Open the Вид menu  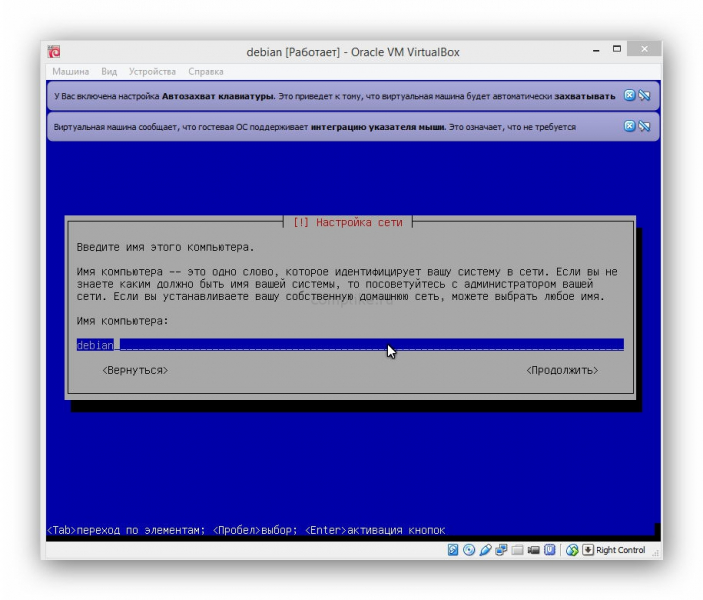click(109, 72)
